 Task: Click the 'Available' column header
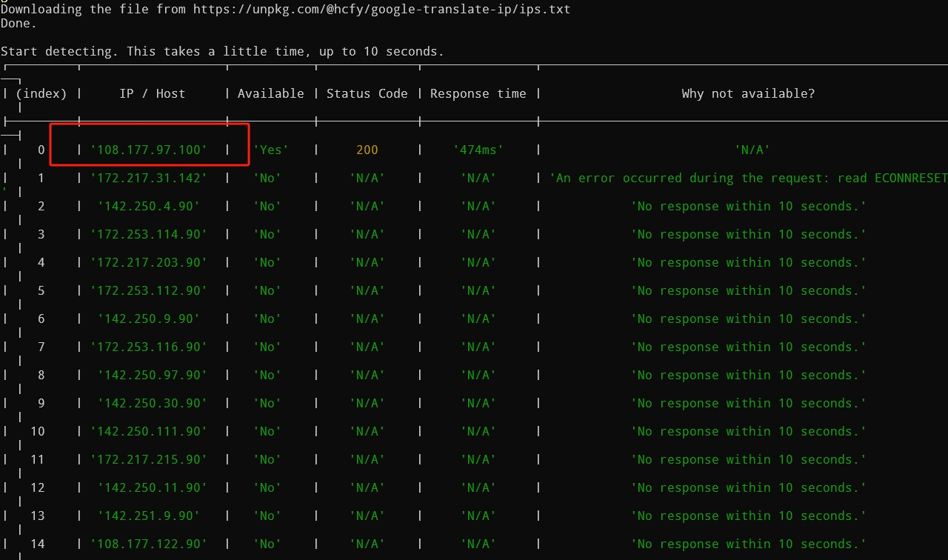coord(271,93)
